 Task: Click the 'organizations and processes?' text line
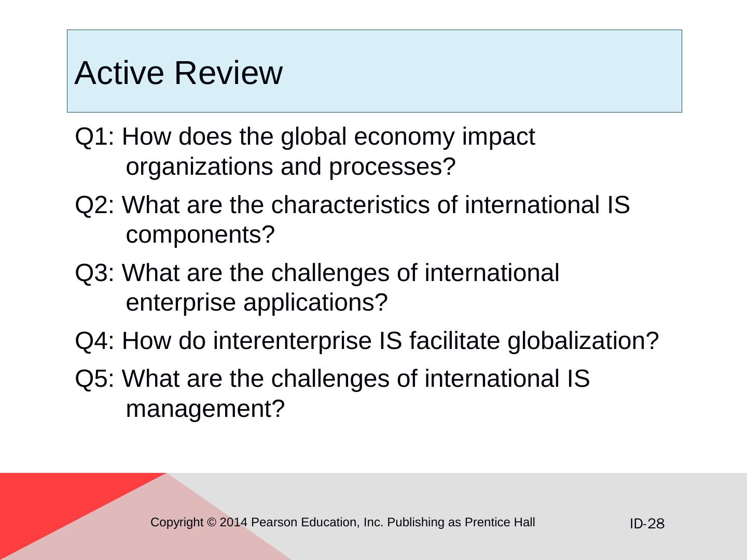click(290, 167)
